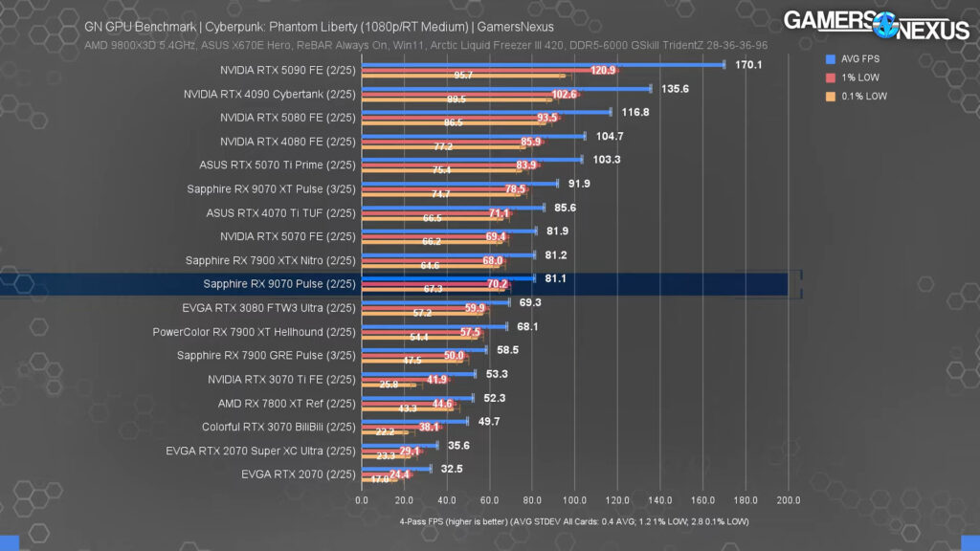Click the 58.5 average FPS value

(x=507, y=350)
